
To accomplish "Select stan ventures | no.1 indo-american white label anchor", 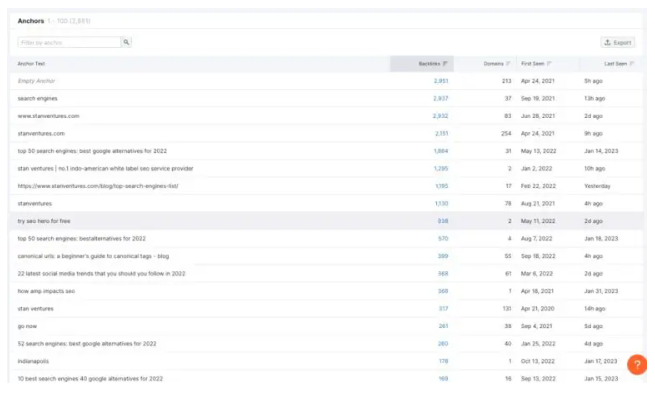I will tap(105, 169).
